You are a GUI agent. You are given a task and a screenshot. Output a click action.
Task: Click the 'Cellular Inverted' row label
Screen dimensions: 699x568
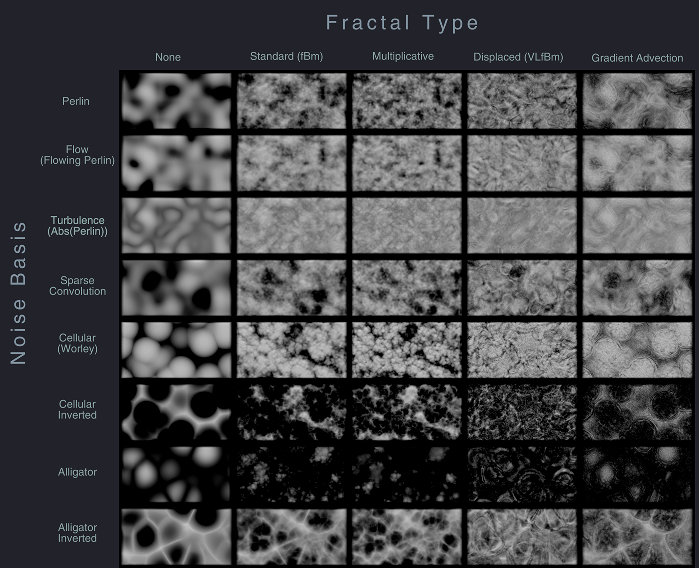[x=77, y=409]
